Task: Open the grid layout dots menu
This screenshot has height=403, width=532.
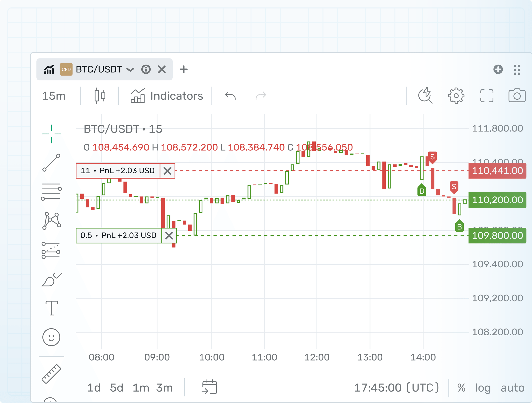Action: pyautogui.click(x=517, y=69)
